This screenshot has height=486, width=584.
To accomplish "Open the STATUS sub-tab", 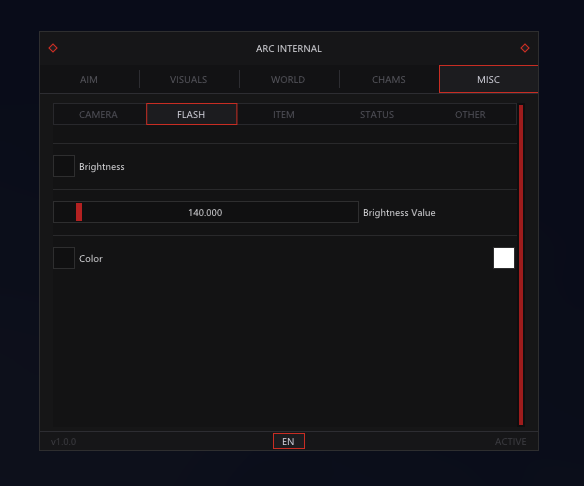I will [377, 114].
